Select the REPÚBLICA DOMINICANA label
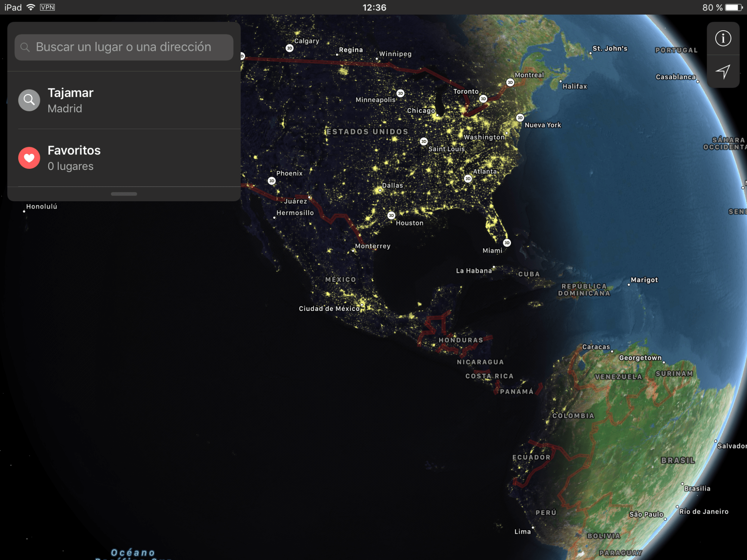Image resolution: width=747 pixels, height=560 pixels. pos(584,290)
